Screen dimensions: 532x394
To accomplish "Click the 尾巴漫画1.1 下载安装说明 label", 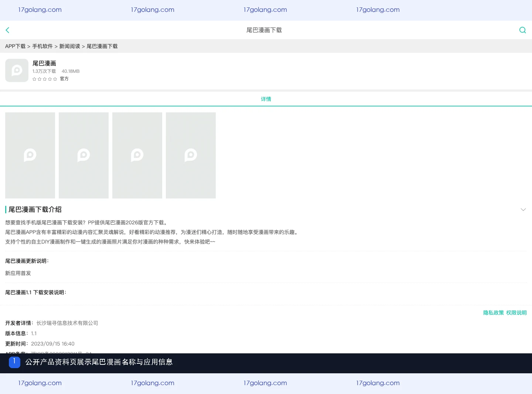I will 35,292.
